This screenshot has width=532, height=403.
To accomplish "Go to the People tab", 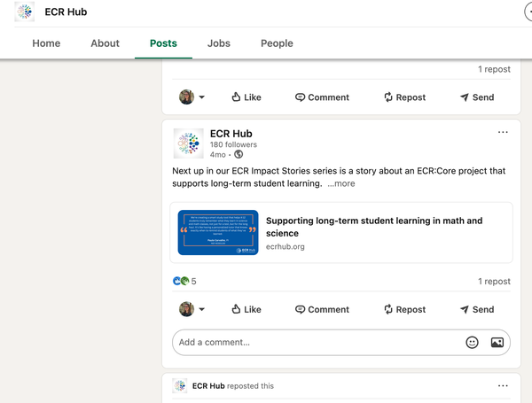I will 277,43.
